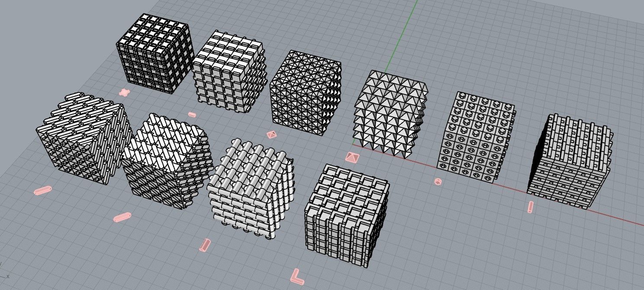Pick the triangulated diamond-pattern cube

point(306,92)
